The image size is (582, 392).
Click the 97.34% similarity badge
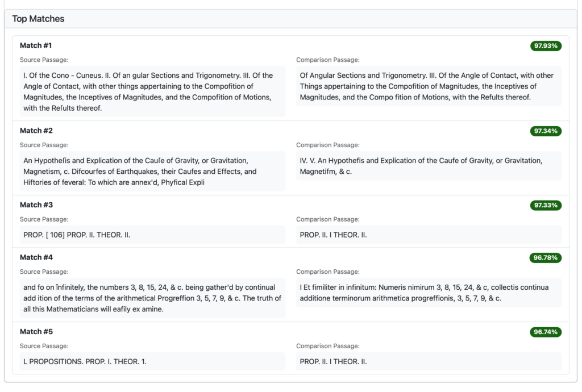point(546,131)
